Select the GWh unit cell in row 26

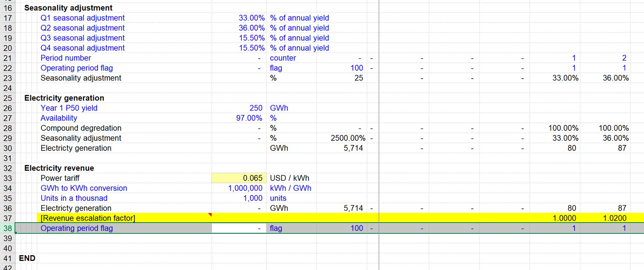[279, 108]
